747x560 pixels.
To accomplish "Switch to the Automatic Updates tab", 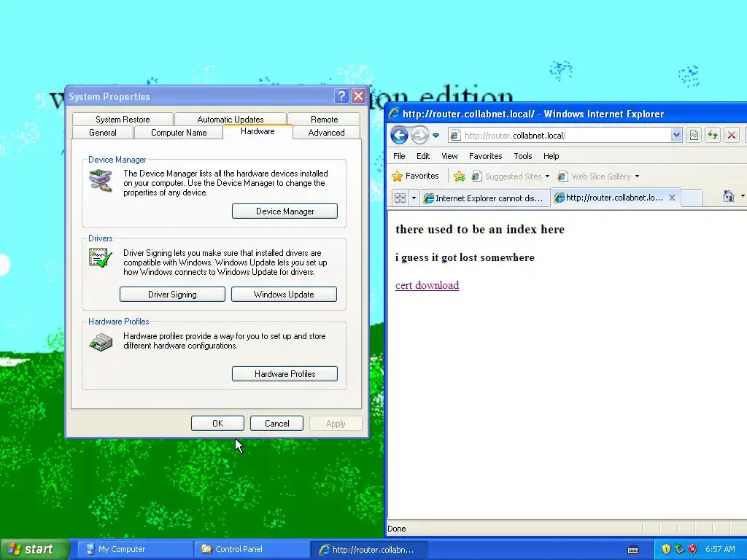I will point(230,120).
